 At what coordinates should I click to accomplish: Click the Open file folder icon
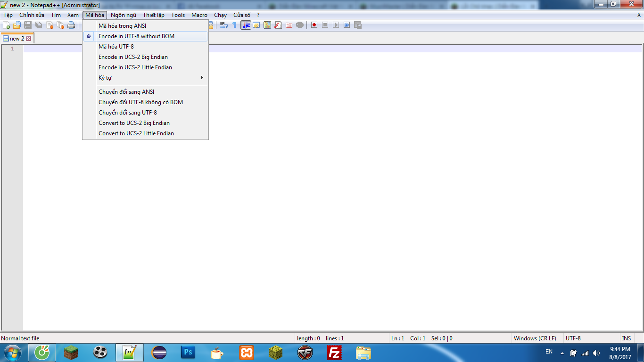point(17,25)
